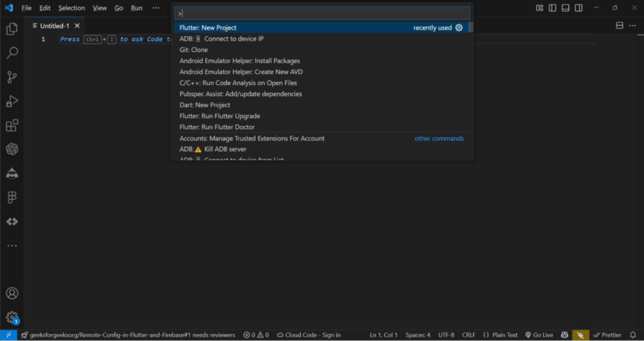
Task: Change indentation via Spaces: 4
Action: point(417,335)
